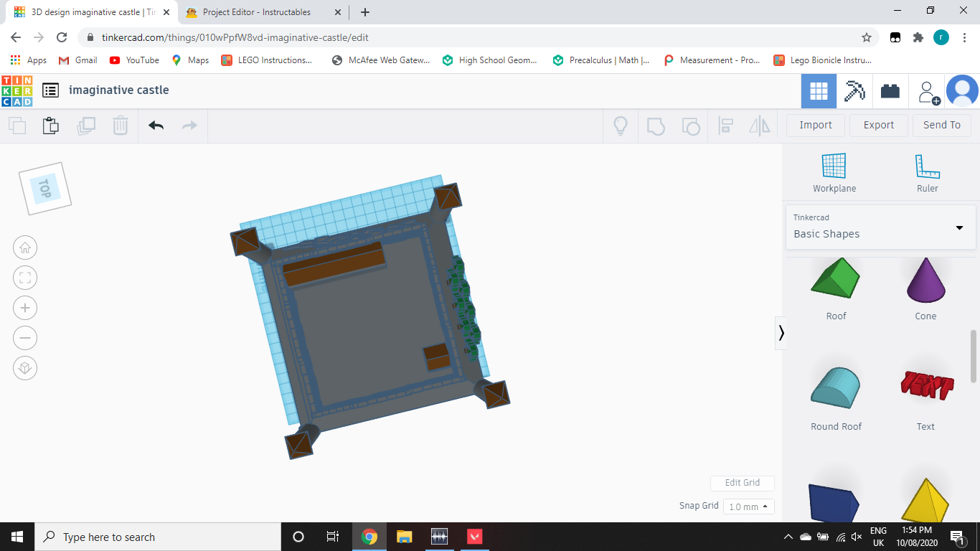Go to home view
980x551 pixels.
[25, 248]
